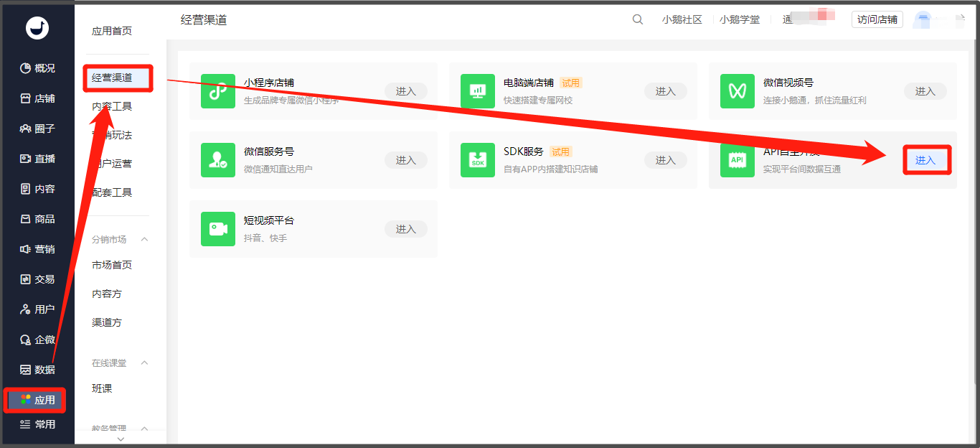980x448 pixels.
Task: Open 店铺 in the left sidebar
Action: pos(37,98)
